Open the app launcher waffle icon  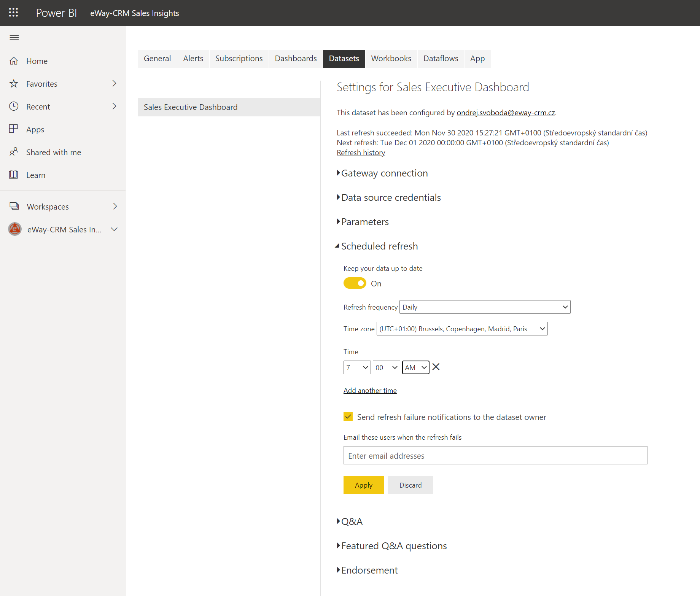click(13, 13)
